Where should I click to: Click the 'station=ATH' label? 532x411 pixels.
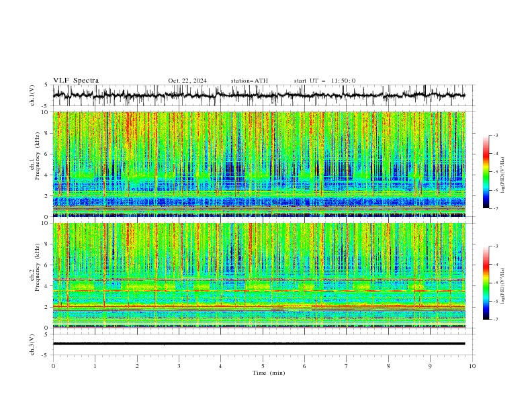click(249, 81)
